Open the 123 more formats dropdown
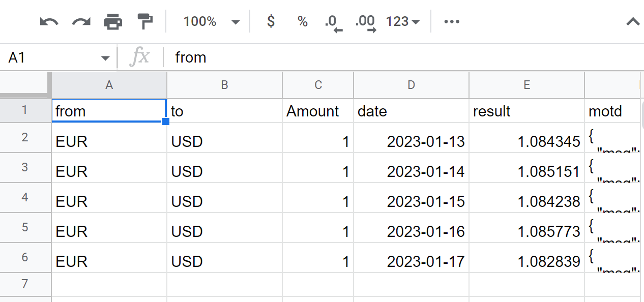This screenshot has height=302, width=644. 403,21
